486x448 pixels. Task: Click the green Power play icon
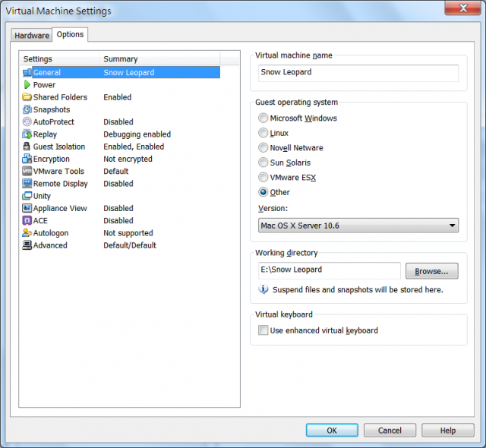(27, 84)
